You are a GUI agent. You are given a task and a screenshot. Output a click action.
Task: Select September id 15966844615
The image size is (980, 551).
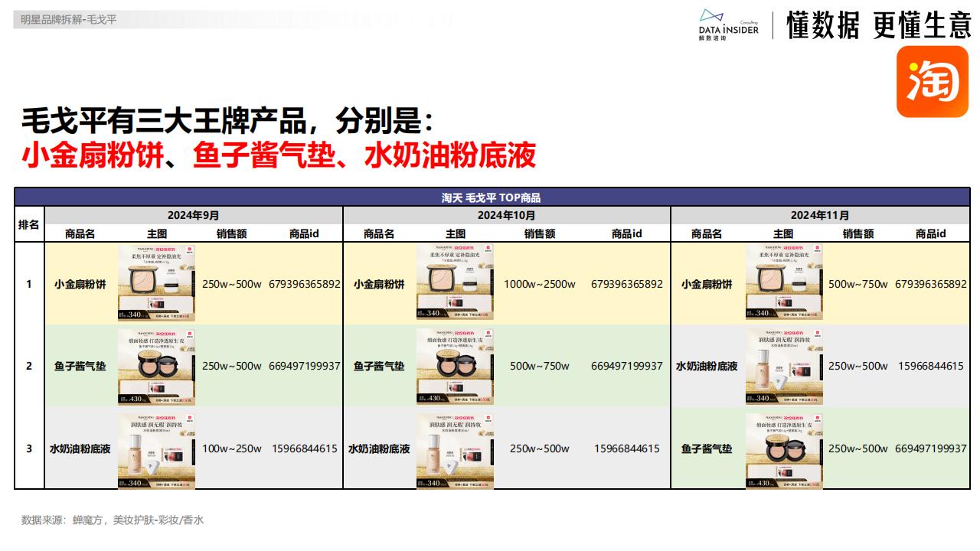(305, 449)
